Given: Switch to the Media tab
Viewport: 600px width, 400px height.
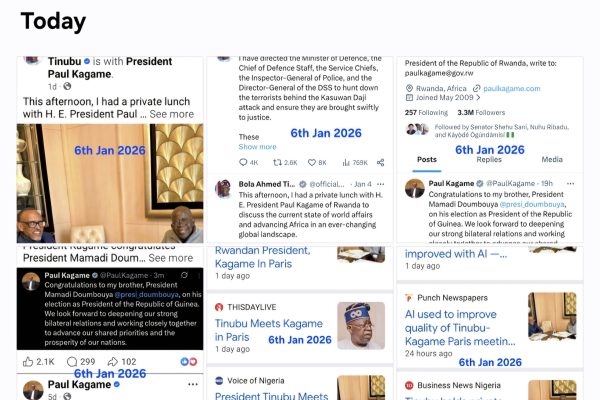Looking at the screenshot, I should pos(552,160).
